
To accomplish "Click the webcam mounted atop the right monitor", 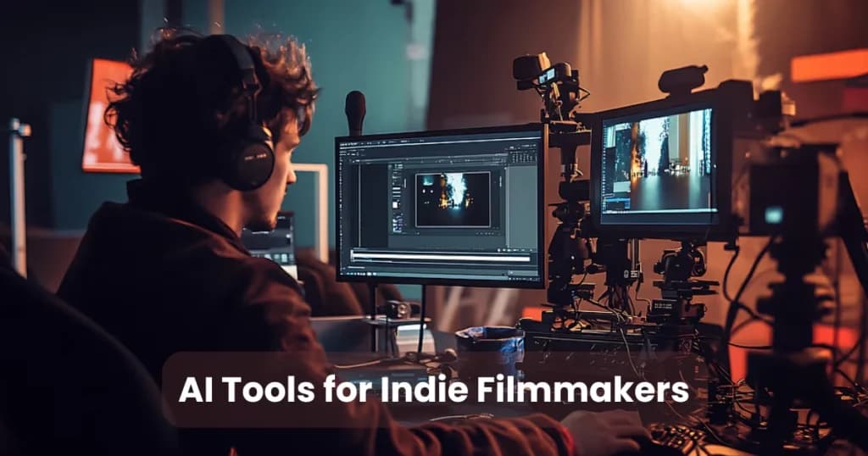I will 682,80.
